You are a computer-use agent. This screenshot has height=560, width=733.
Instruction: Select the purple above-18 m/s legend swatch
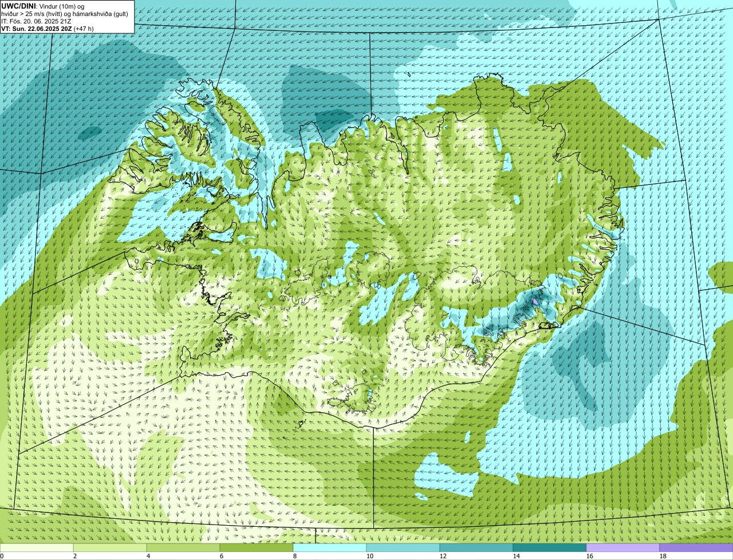coord(696,548)
